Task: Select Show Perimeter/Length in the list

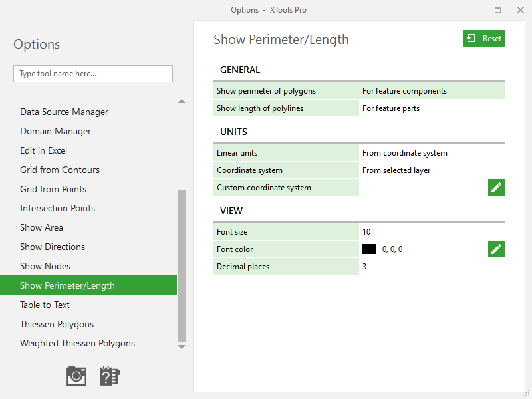Action: coord(88,285)
